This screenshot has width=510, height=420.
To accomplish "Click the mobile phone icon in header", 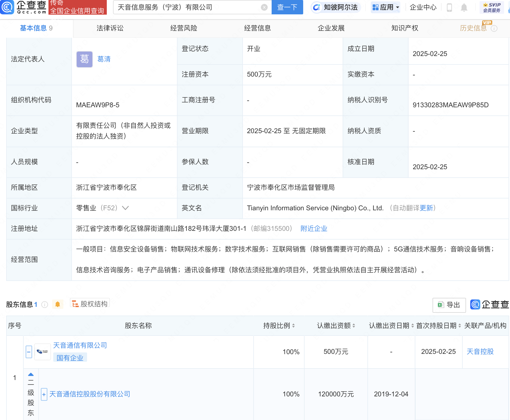I will tap(449, 8).
